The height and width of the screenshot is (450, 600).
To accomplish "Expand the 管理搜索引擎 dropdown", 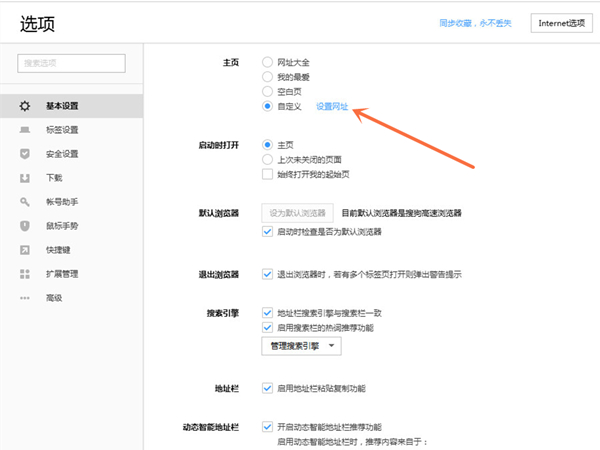I will 300,346.
